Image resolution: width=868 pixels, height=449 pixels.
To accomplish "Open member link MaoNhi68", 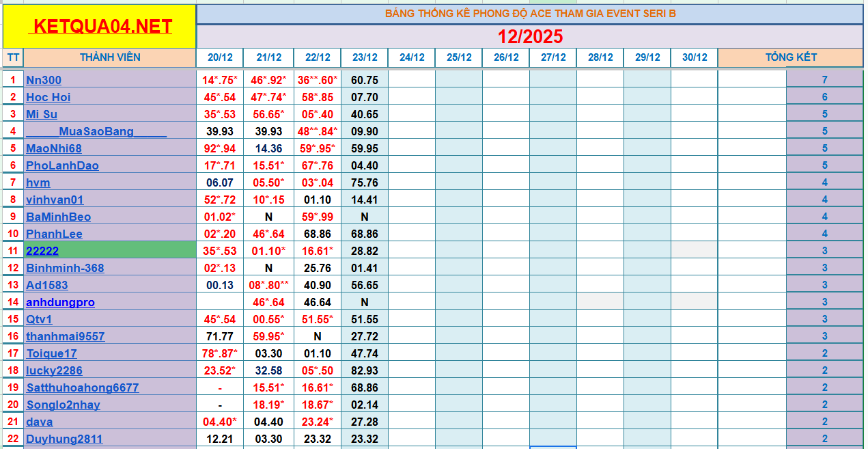I will 54,148.
